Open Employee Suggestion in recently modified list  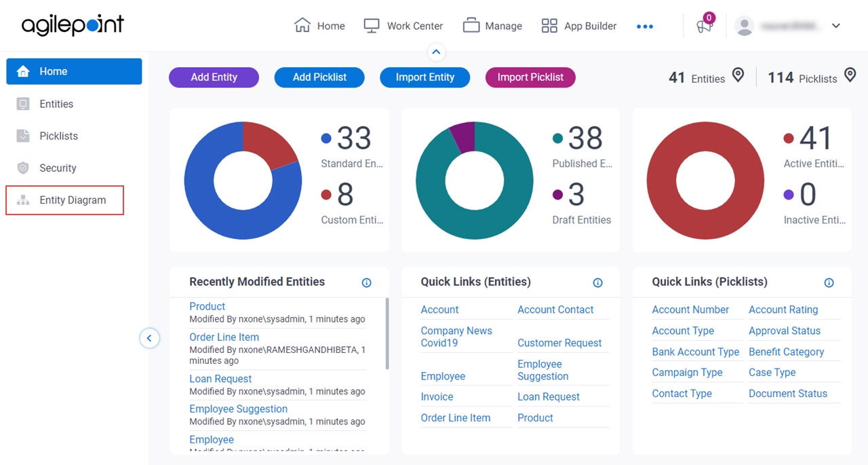(238, 409)
